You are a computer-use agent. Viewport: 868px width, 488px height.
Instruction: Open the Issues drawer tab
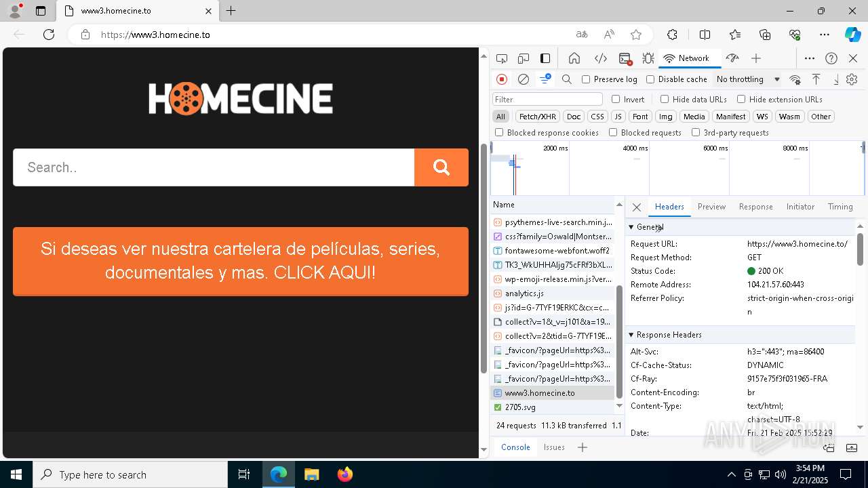[x=554, y=447]
